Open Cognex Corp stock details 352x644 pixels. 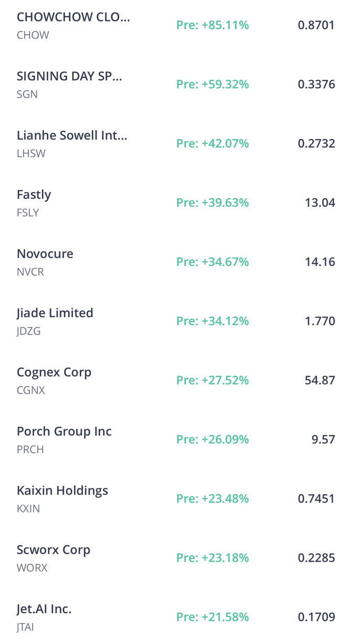tap(176, 380)
